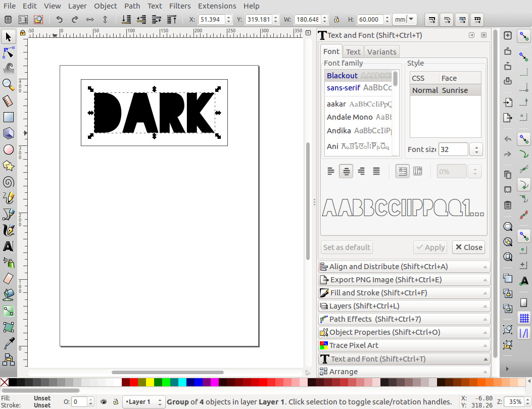Image resolution: width=532 pixels, height=409 pixels.
Task: Select the Zoom magnifier tool
Action: pos(9,85)
